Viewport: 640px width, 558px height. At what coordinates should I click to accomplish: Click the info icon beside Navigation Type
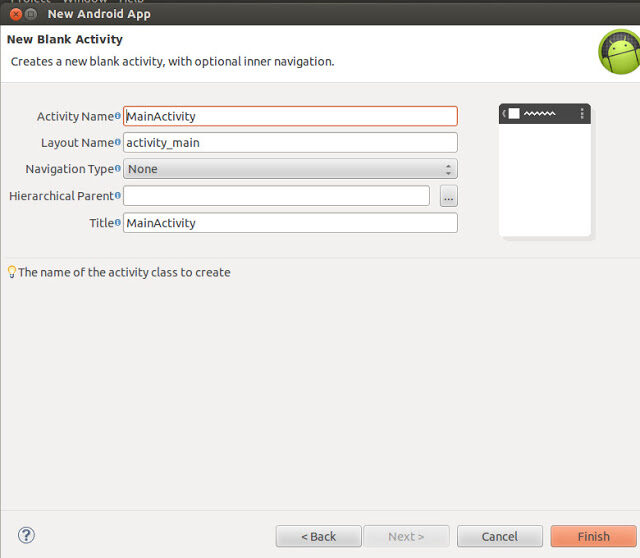tap(118, 169)
